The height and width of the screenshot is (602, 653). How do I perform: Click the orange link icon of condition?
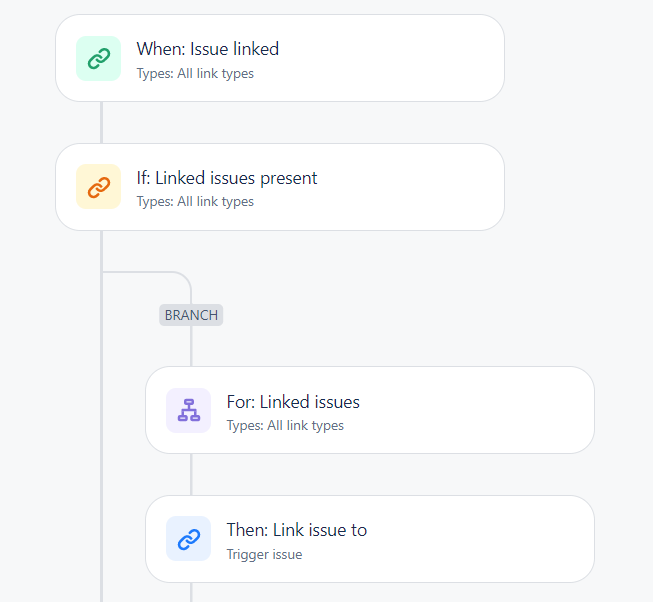(x=99, y=187)
